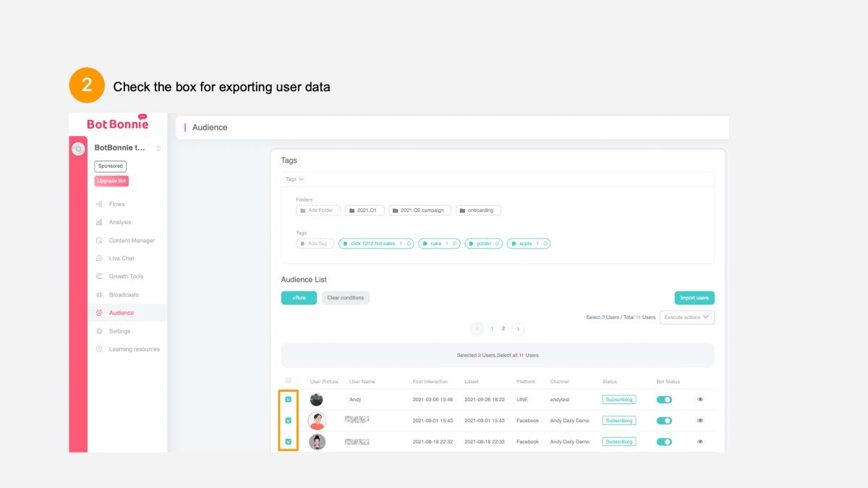Click the eye icon in the 2021-09-01 row
Viewport: 868px width, 488px height.
[700, 420]
